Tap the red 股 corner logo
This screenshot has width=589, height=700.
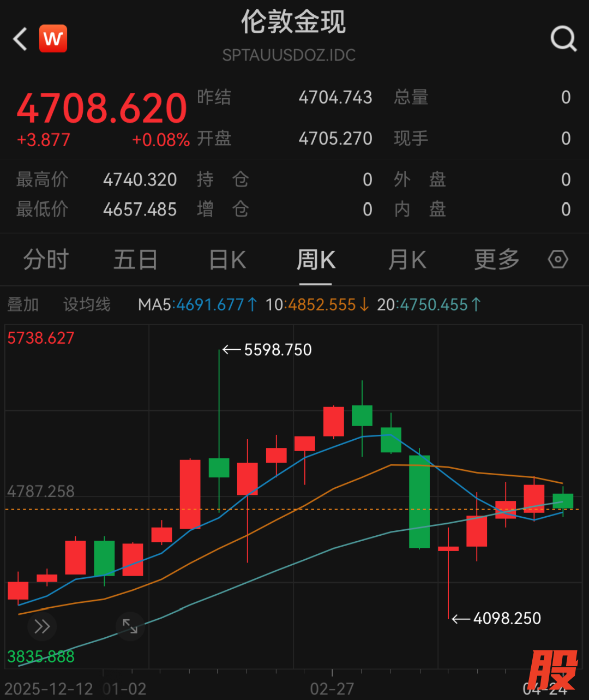pos(552,671)
